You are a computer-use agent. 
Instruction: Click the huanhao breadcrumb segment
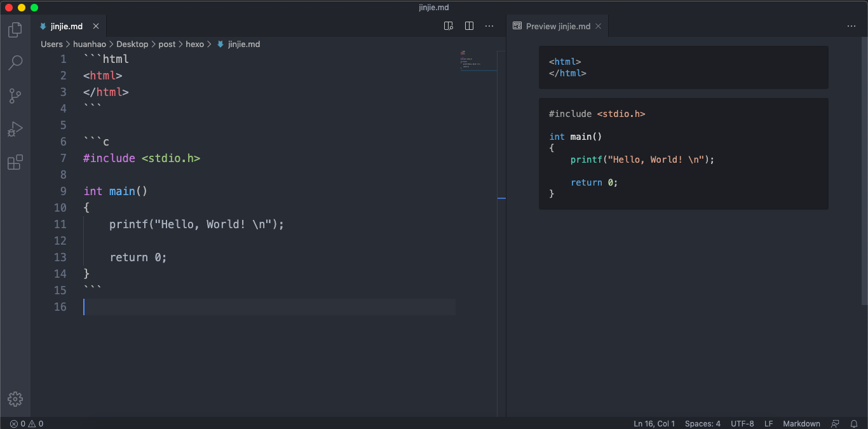click(90, 44)
